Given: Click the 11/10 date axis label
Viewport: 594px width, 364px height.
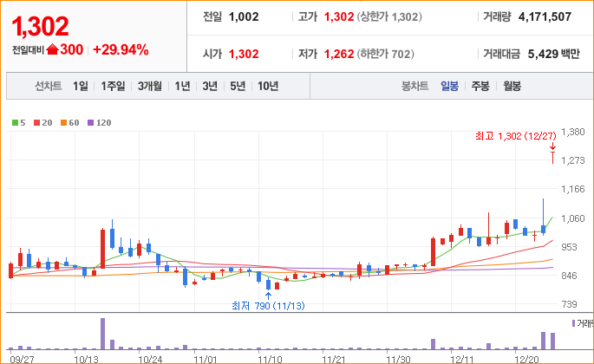Looking at the screenshot, I should (270, 359).
